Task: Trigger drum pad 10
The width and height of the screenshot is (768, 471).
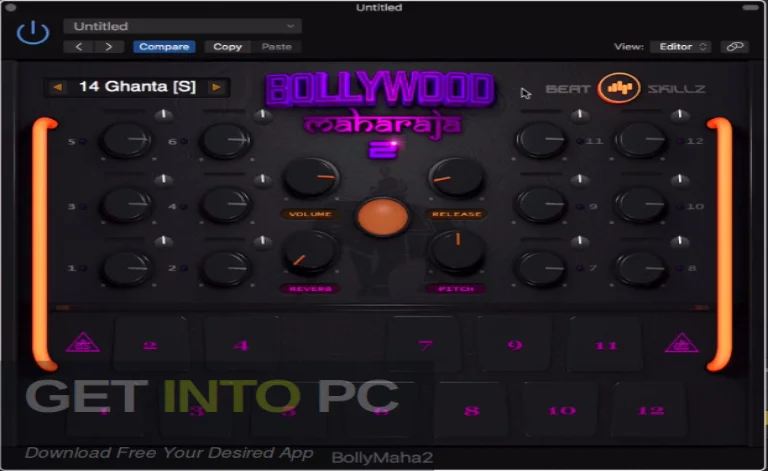Action: click(562, 410)
